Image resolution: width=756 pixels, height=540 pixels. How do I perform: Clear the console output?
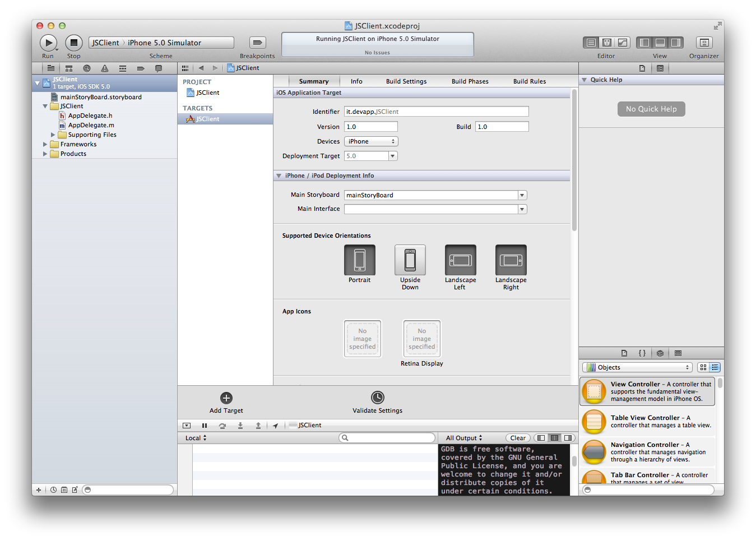[x=518, y=438]
